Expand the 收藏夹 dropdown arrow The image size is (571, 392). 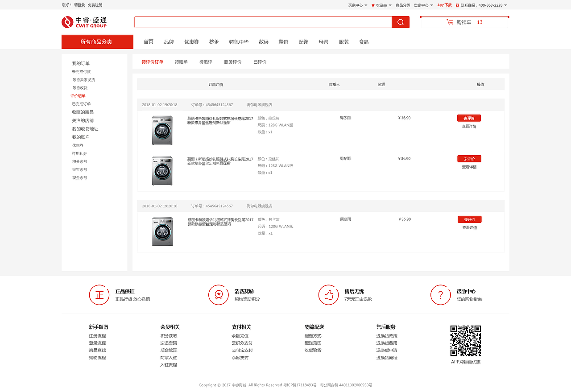pos(390,5)
